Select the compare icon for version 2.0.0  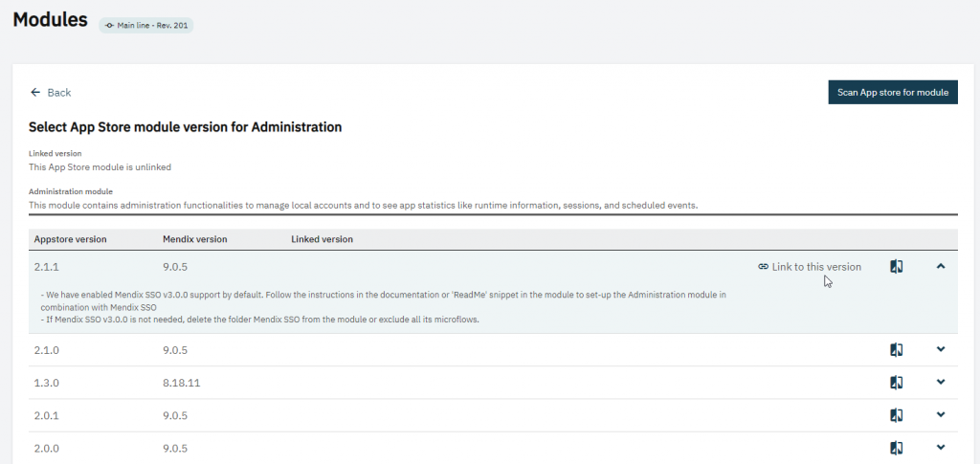896,448
